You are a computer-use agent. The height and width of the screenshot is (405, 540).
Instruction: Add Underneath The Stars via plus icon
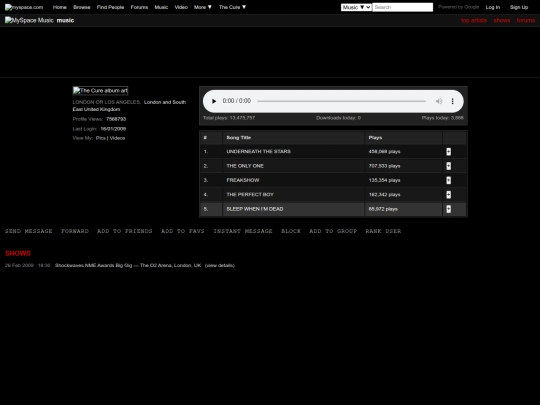click(x=448, y=152)
